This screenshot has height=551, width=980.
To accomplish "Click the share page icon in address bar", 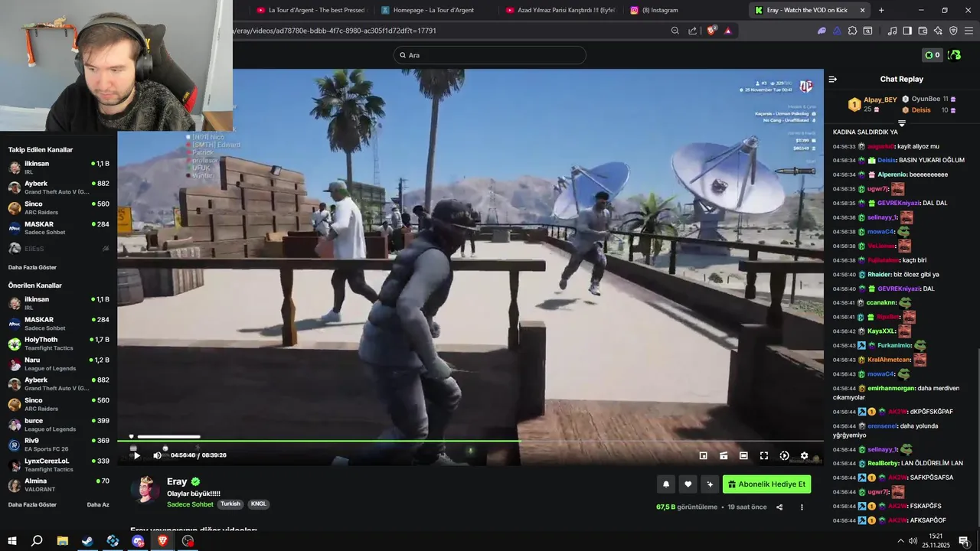I will pos(692,31).
